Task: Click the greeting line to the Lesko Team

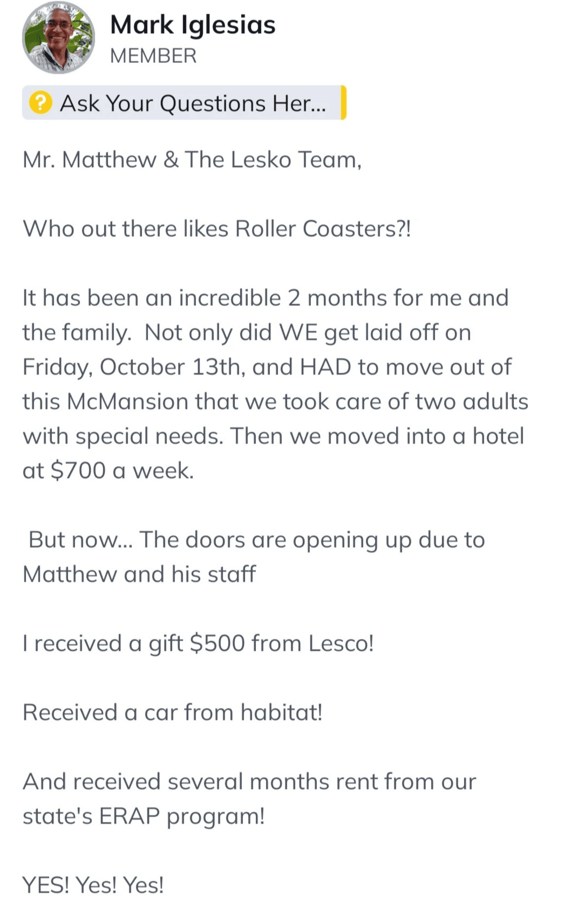Action: click(192, 160)
